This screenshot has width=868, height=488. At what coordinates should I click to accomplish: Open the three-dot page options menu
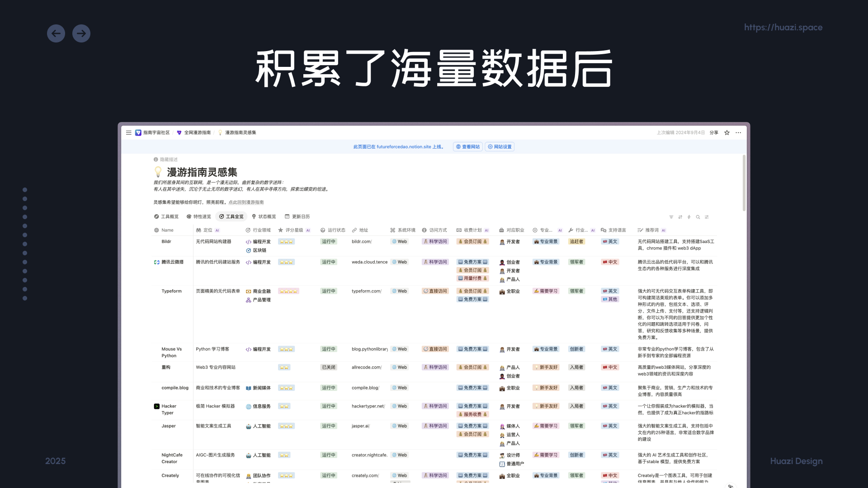738,133
